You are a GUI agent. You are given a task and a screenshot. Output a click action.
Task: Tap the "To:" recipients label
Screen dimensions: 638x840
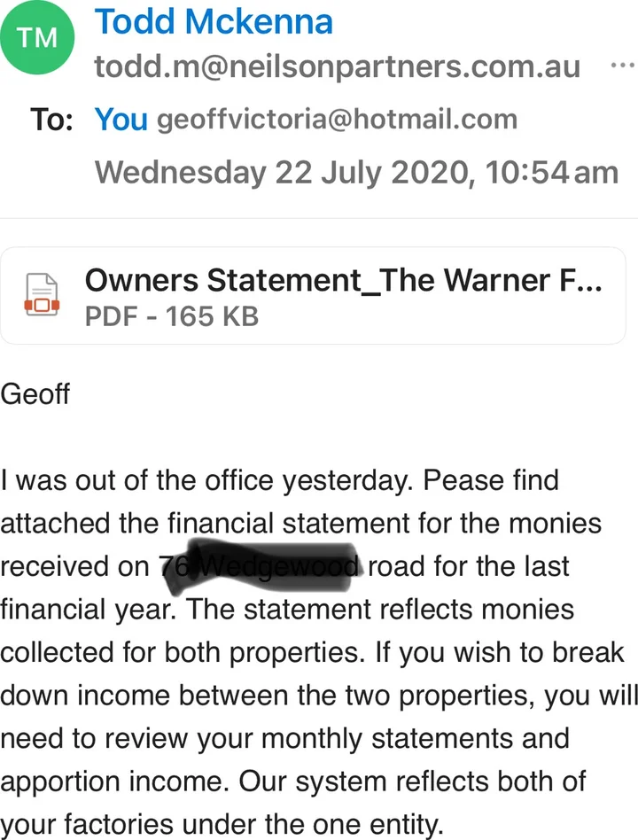pos(52,120)
